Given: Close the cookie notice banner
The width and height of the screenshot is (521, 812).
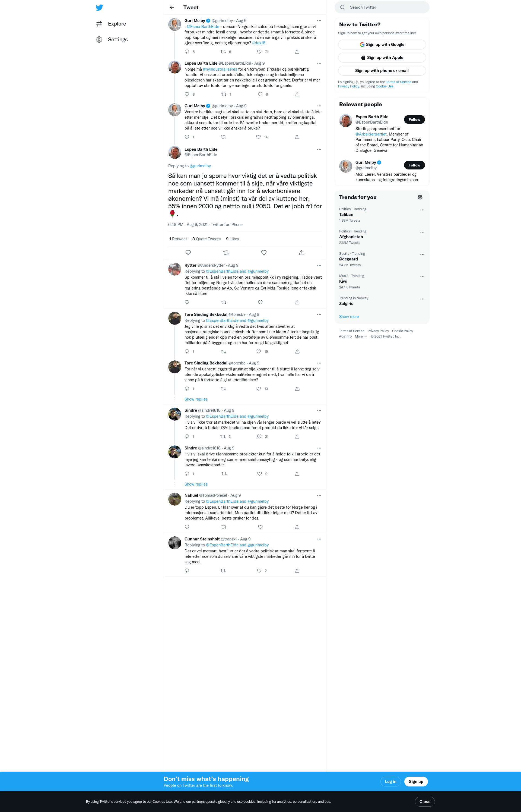Looking at the screenshot, I should [425, 801].
